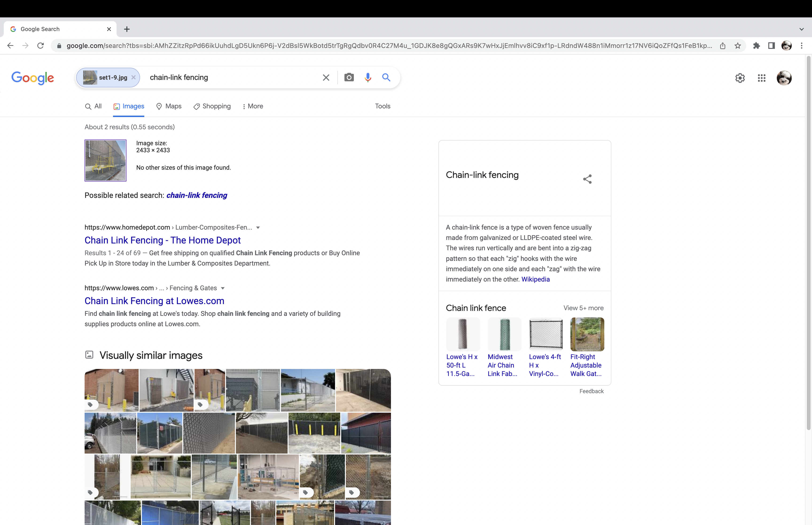This screenshot has width=812, height=525.
Task: Open the Wikipedia link in knowledge panel
Action: tap(535, 279)
